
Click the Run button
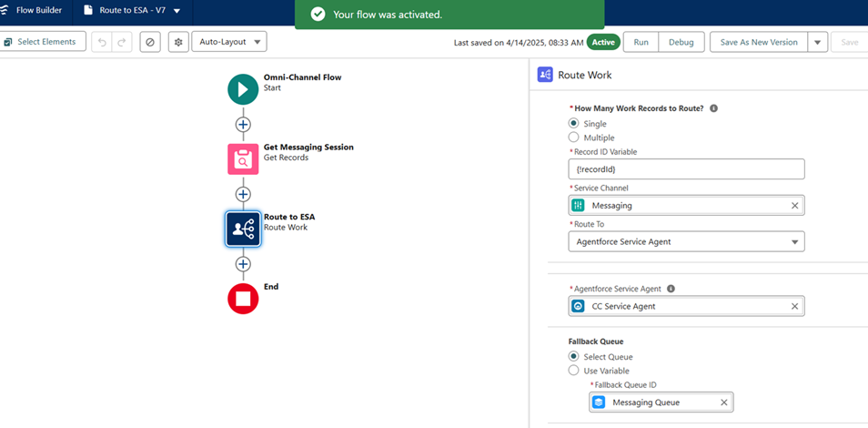tap(641, 42)
